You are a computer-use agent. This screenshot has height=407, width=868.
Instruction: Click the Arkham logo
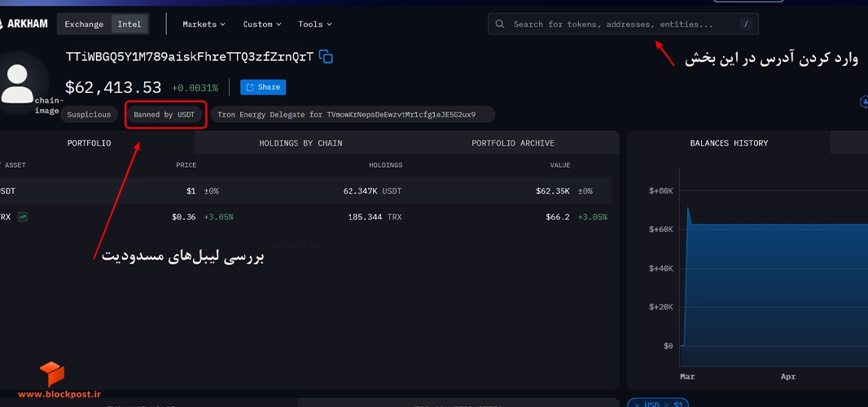[24, 24]
